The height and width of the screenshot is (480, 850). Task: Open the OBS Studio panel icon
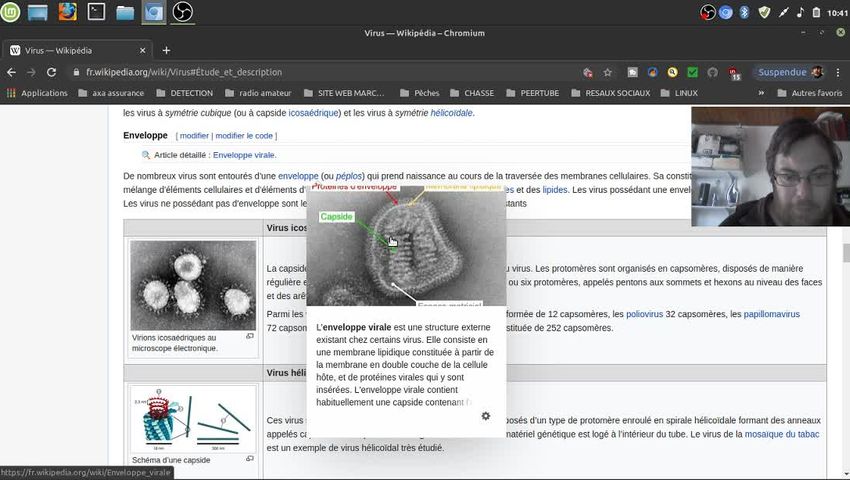coord(183,12)
